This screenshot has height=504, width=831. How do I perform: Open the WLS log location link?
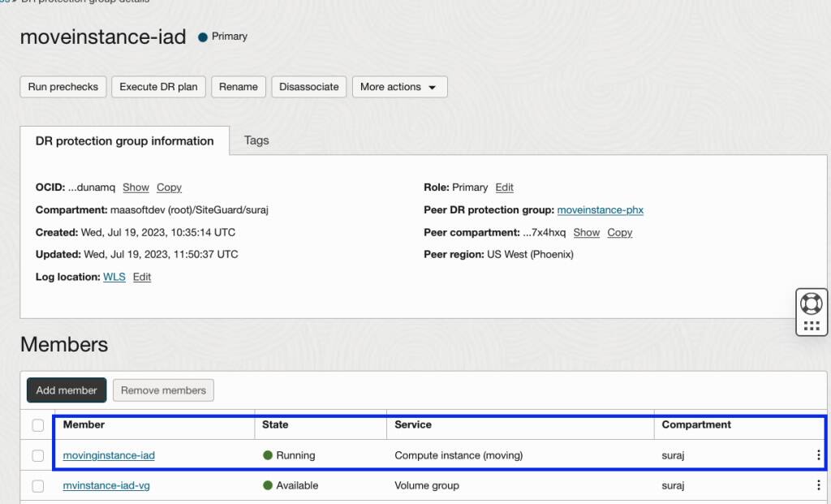(x=114, y=277)
